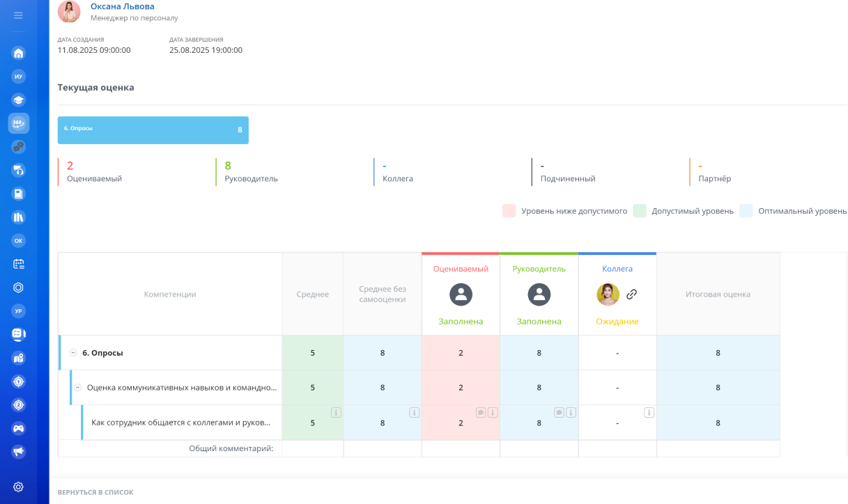Open comment icon in Оцениваемый score cell
The height and width of the screenshot is (504, 848).
point(481,412)
